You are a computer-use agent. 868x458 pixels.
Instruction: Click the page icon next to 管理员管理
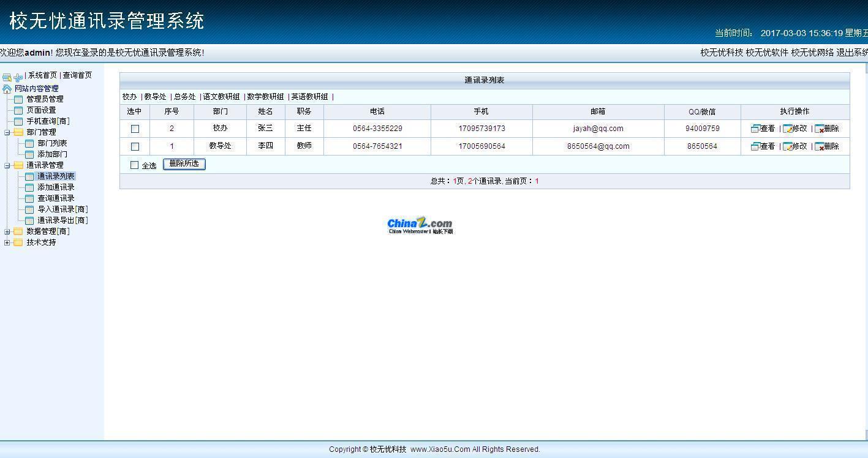[x=18, y=99]
